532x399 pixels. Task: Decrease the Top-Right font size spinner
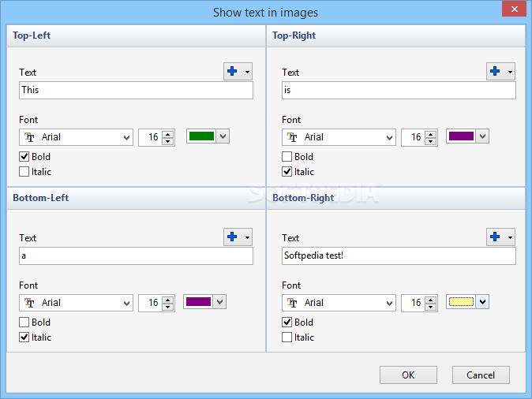pos(429,141)
